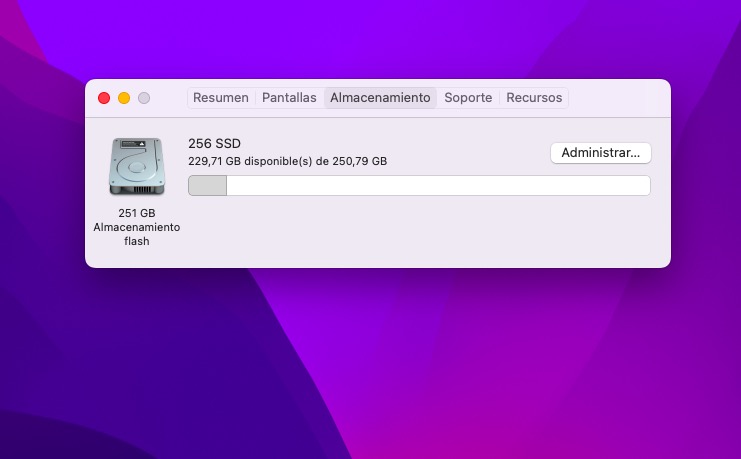
Task: Click the Administrar... button
Action: 600,153
